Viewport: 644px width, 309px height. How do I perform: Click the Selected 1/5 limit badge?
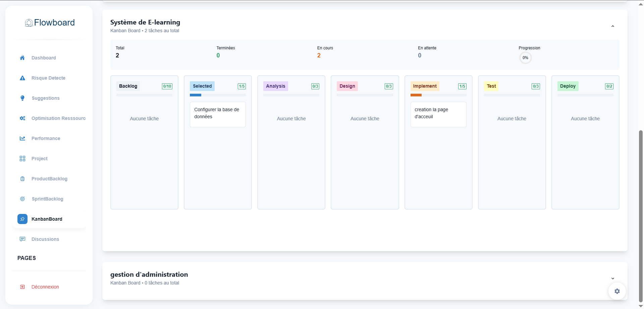click(x=242, y=86)
